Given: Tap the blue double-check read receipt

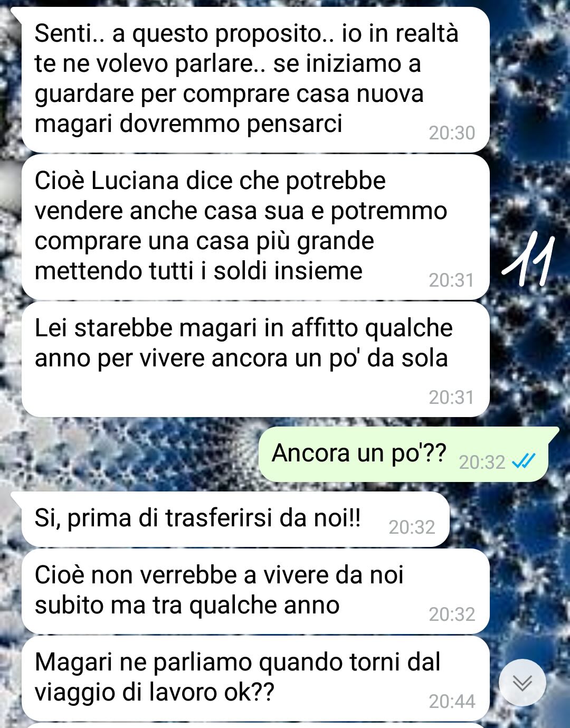Looking at the screenshot, I should (524, 462).
